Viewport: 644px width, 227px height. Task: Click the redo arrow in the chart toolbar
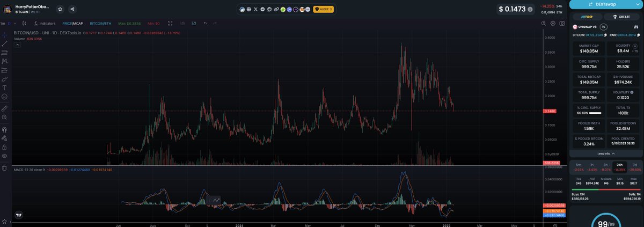215,24
